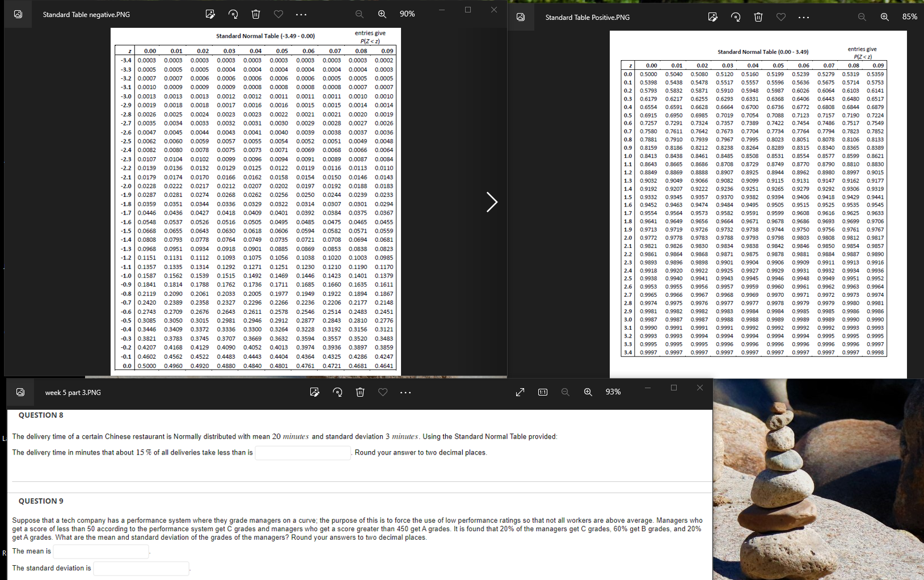Click the heading 'Standard Normal Table (-3.49 - 0.00)'
The width and height of the screenshot is (924, 580).
tap(265, 36)
